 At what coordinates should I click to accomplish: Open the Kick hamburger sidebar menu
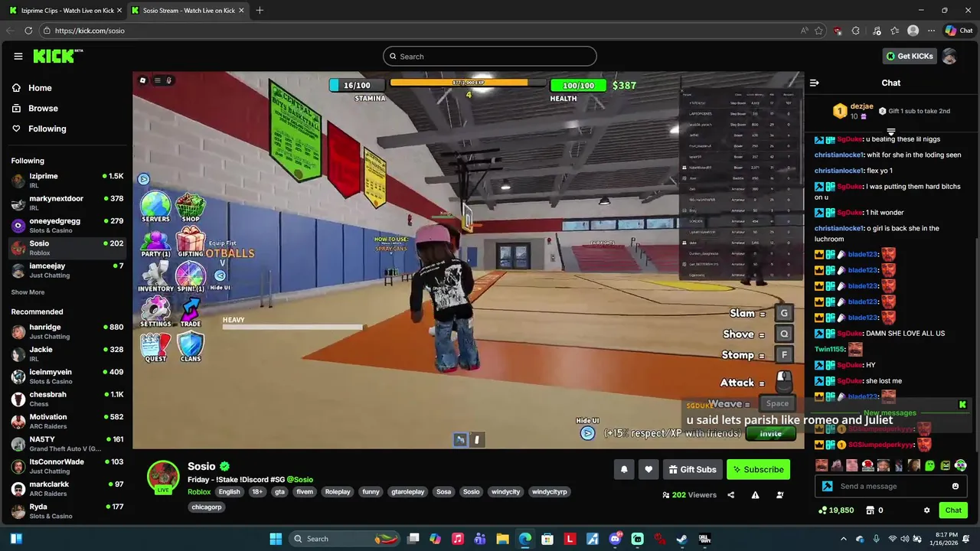point(18,56)
